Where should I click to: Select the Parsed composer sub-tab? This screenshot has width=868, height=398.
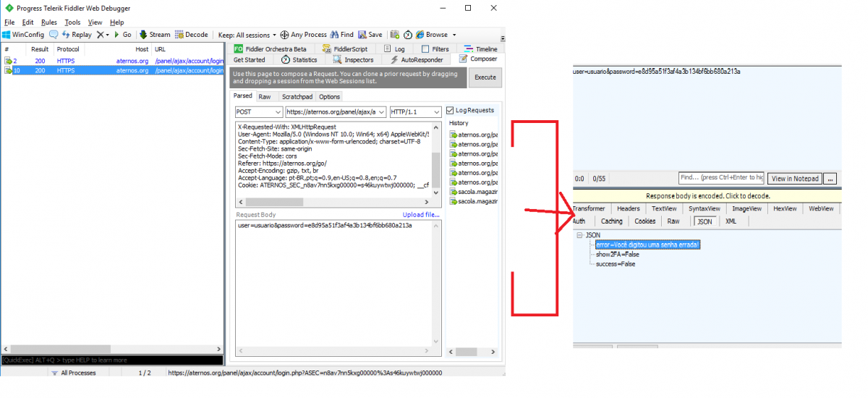(243, 96)
